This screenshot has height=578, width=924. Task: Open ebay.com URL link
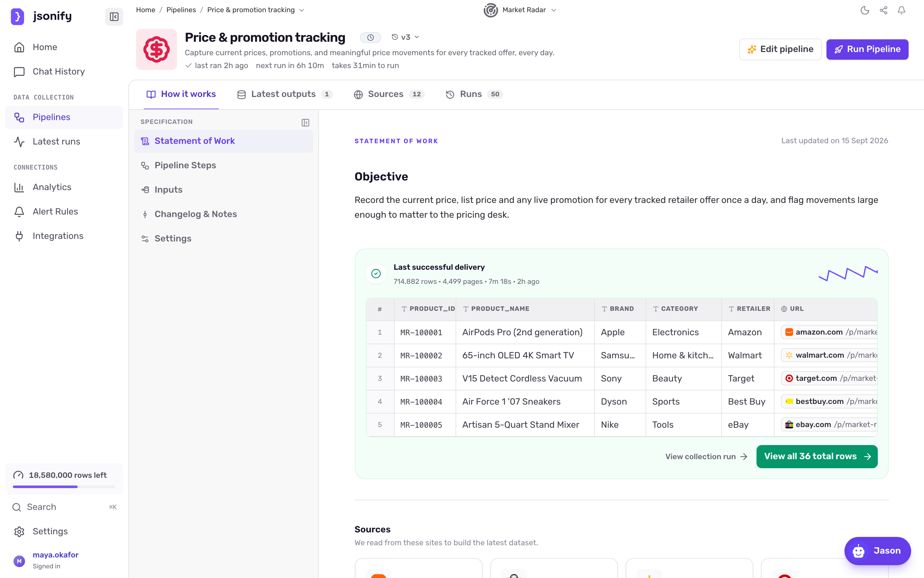pos(829,425)
